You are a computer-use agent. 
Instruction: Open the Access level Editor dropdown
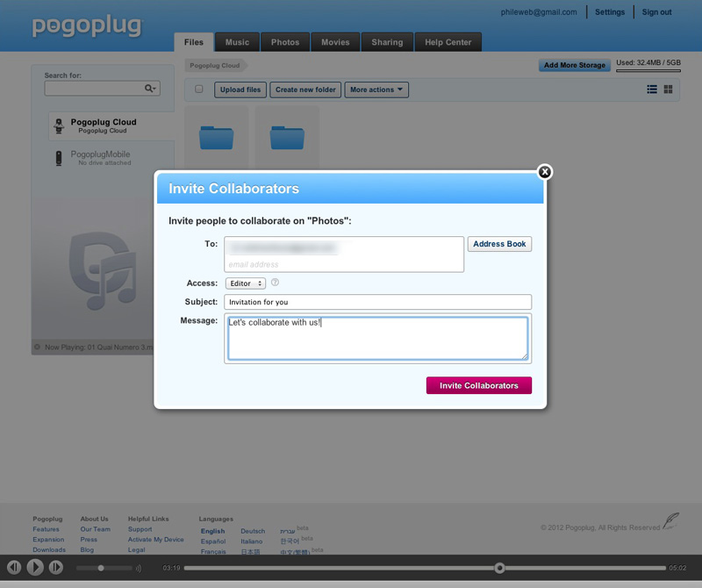coord(246,283)
